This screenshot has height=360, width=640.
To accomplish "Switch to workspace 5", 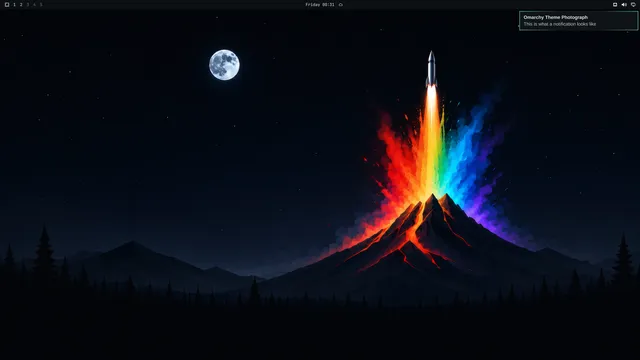I will pos(41,4).
